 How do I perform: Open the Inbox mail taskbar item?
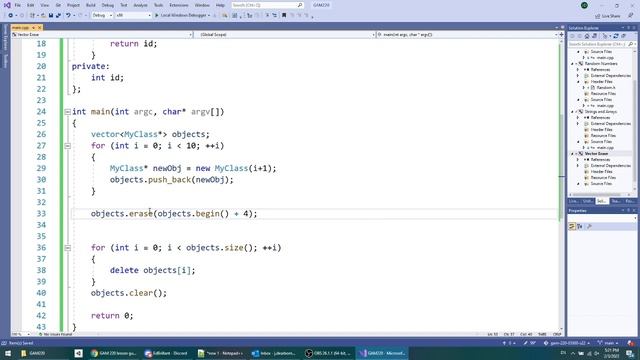[x=273, y=353]
